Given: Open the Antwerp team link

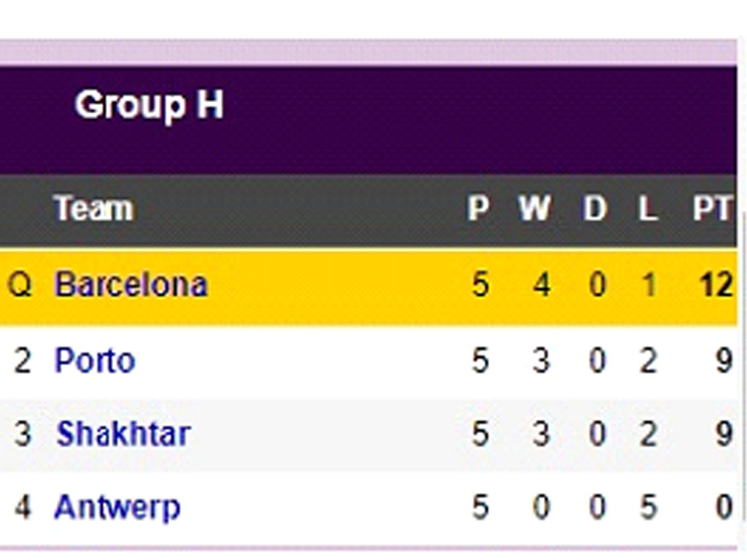Looking at the screenshot, I should point(117,507).
